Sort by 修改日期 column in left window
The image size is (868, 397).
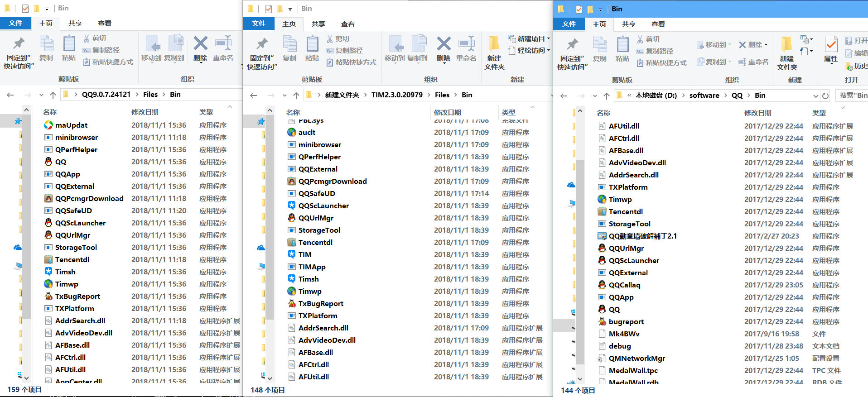pos(145,112)
